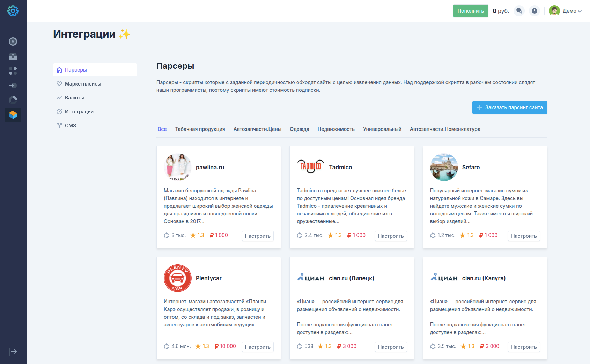Screen dimensions: 590x364
Task: Open chat messages icon in header
Action: 519,11
